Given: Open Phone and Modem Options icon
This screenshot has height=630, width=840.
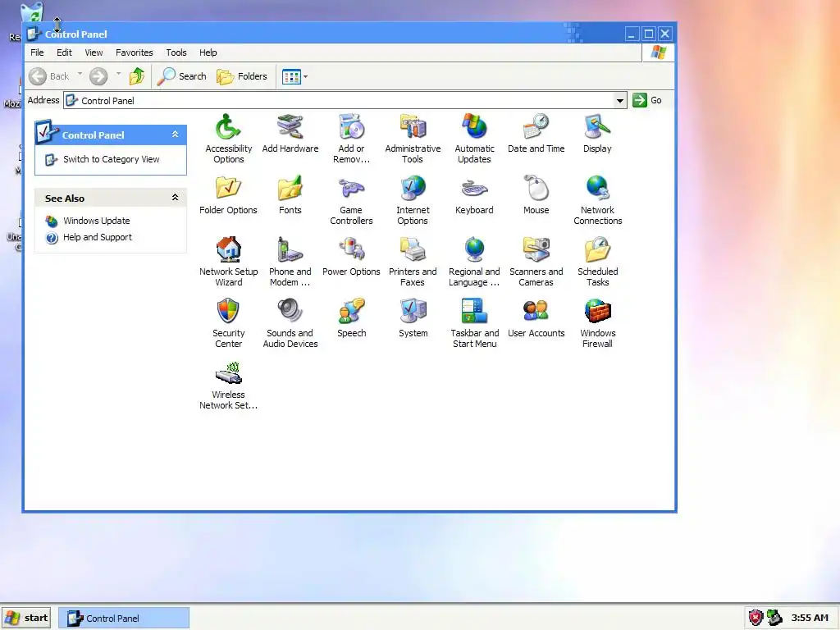Looking at the screenshot, I should point(290,262).
